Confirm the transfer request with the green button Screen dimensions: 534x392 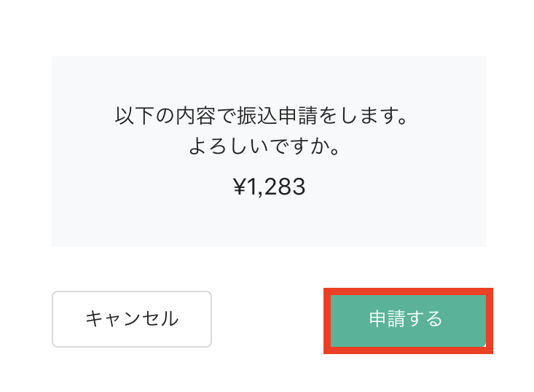[407, 320]
